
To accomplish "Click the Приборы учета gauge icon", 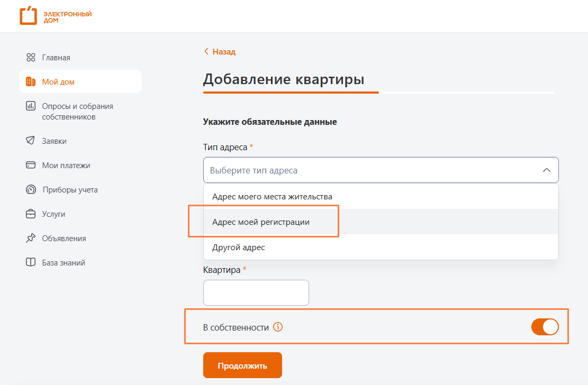I will 31,190.
